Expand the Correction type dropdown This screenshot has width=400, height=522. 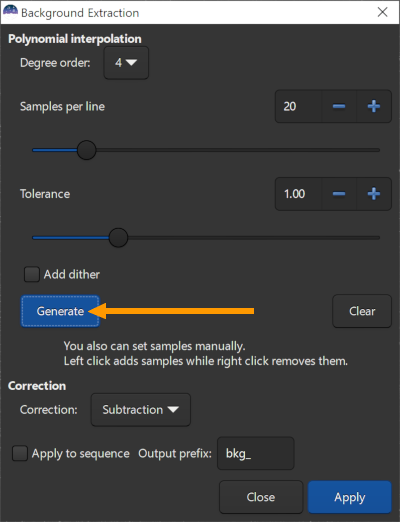tap(141, 410)
